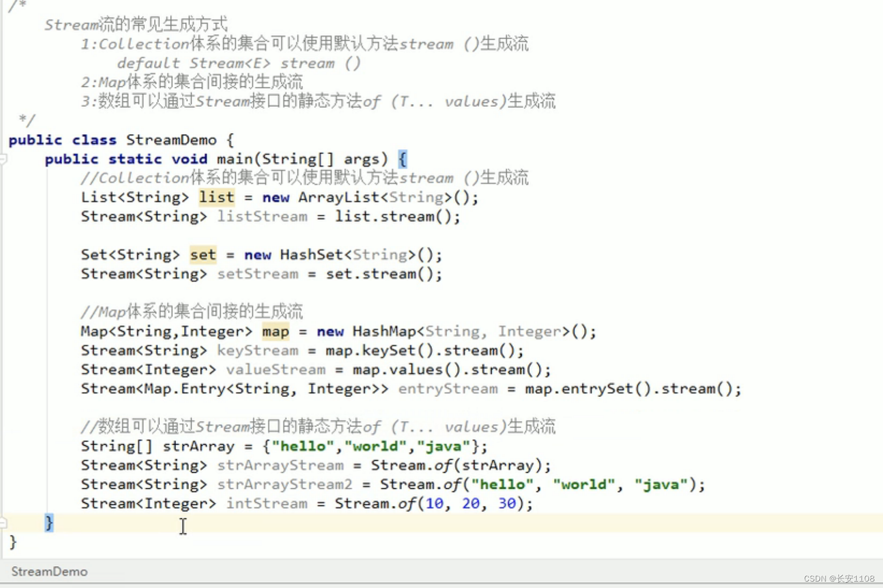Screen dimensions: 883x588
Task: Click the 'args' parameter name
Action: tap(362, 159)
